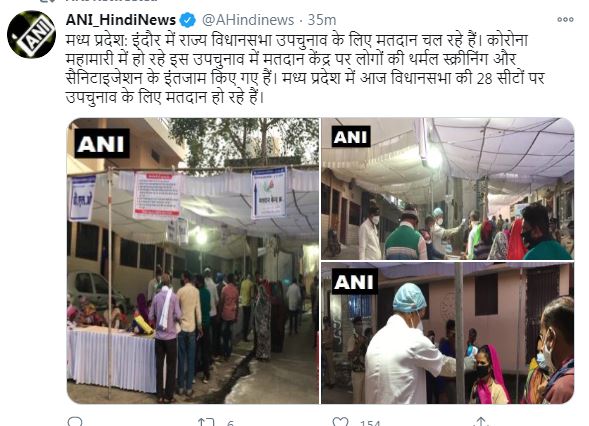Open the left polling queue photo
Screen dimensions: 589x426
(193, 261)
